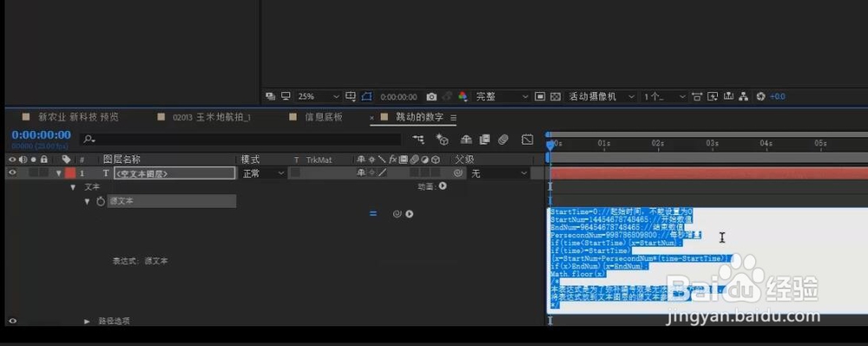The width and height of the screenshot is (868, 346).
Task: Click the 父级 column header
Action: pyautogui.click(x=464, y=160)
